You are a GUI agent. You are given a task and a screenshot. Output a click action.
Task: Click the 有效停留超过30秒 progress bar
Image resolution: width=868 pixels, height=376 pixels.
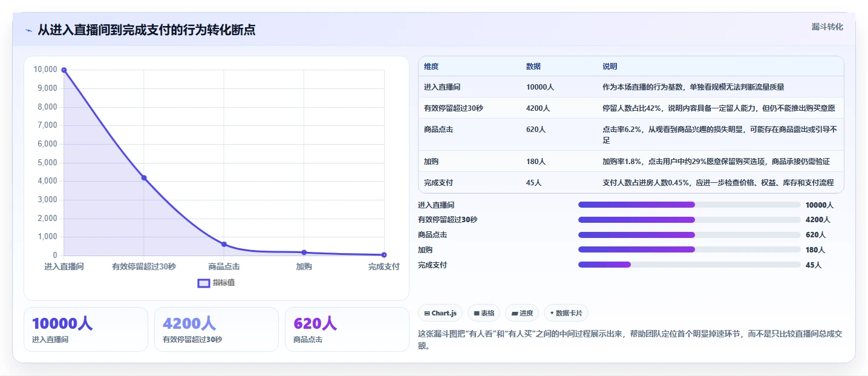coord(690,220)
